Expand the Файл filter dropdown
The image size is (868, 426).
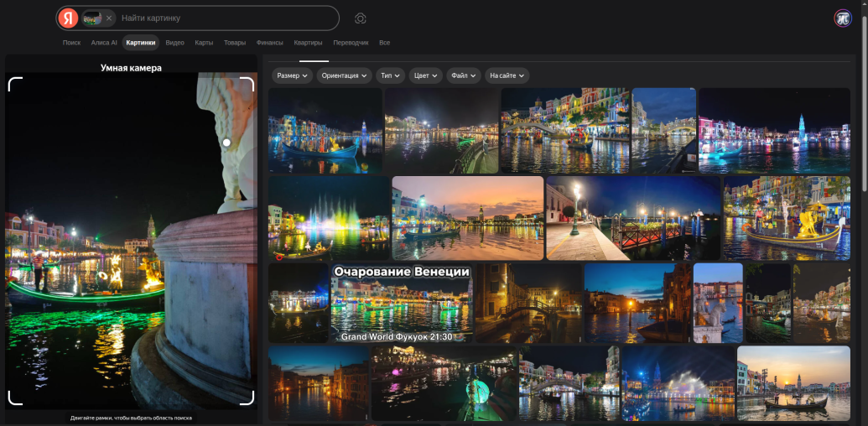pos(464,75)
